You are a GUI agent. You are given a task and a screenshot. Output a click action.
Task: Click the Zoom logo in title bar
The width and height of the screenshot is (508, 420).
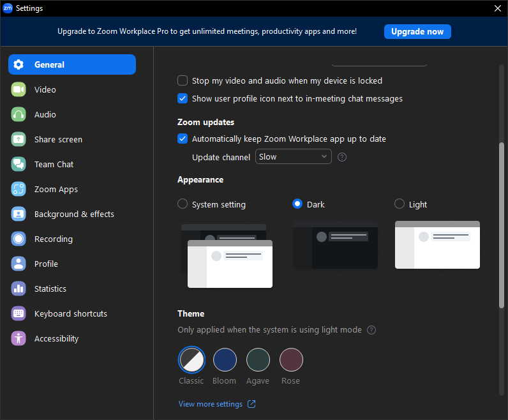coord(8,8)
